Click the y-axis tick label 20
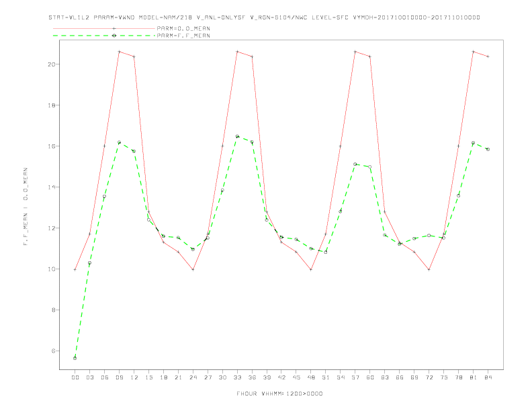This screenshot has width=532, height=411. tap(52, 64)
